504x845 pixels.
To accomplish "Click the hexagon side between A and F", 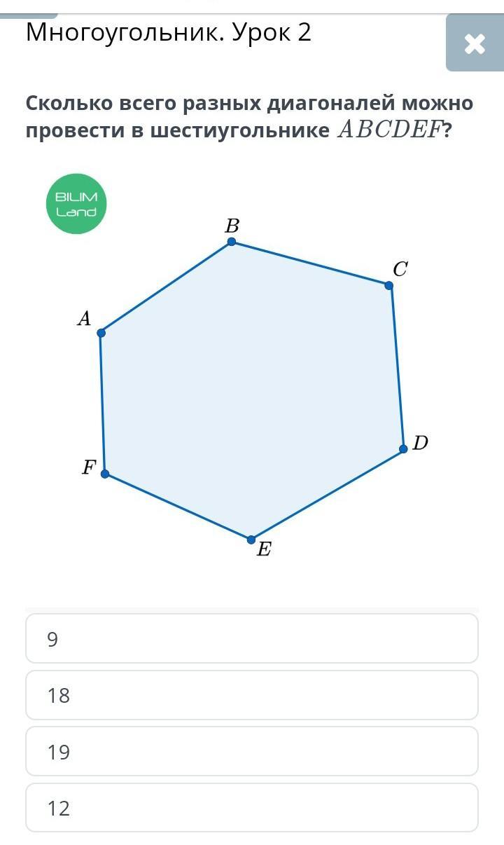I will click(103, 403).
